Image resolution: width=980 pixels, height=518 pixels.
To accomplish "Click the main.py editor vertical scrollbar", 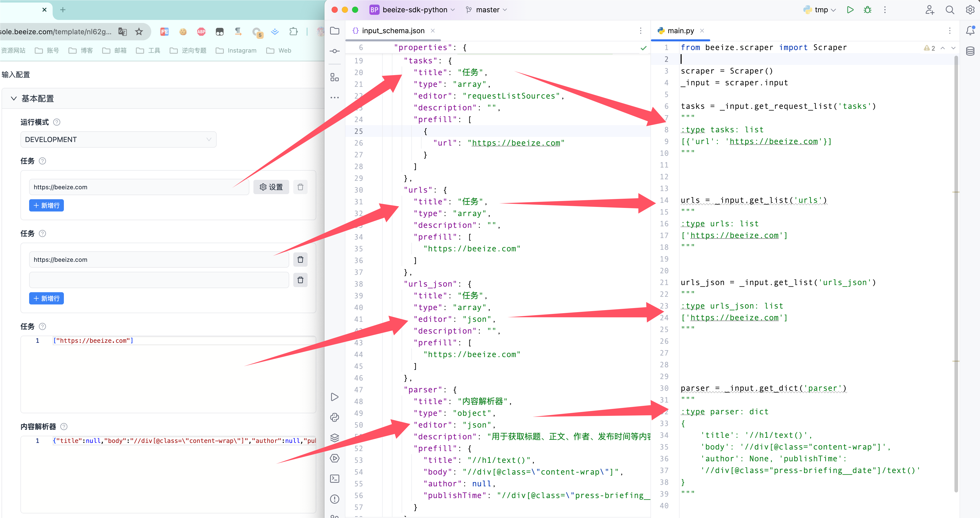I will (956, 274).
